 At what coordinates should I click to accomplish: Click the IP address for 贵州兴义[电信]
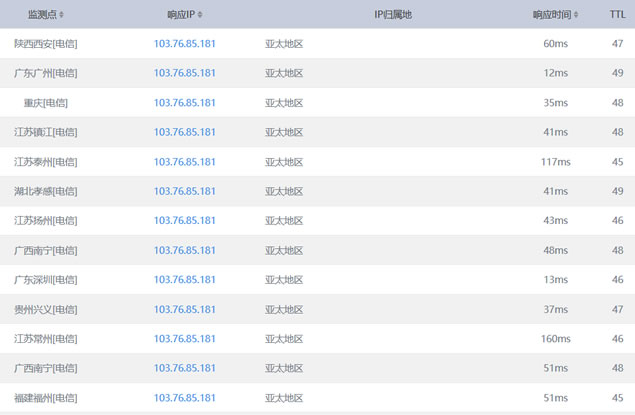pyautogui.click(x=185, y=310)
